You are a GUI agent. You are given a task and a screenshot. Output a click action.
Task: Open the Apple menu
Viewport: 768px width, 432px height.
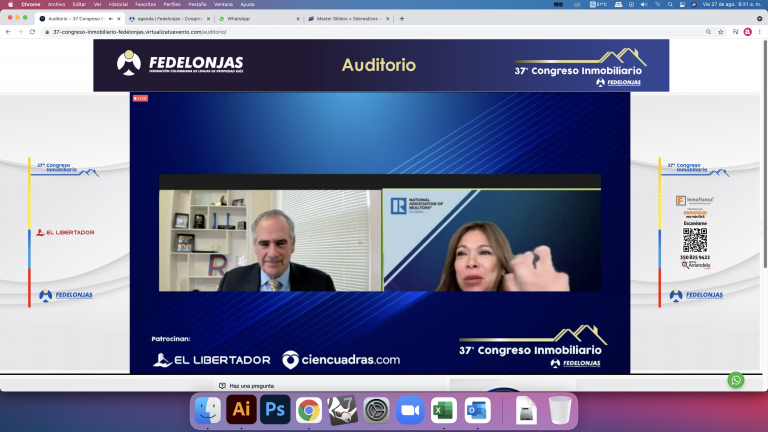click(x=10, y=4)
